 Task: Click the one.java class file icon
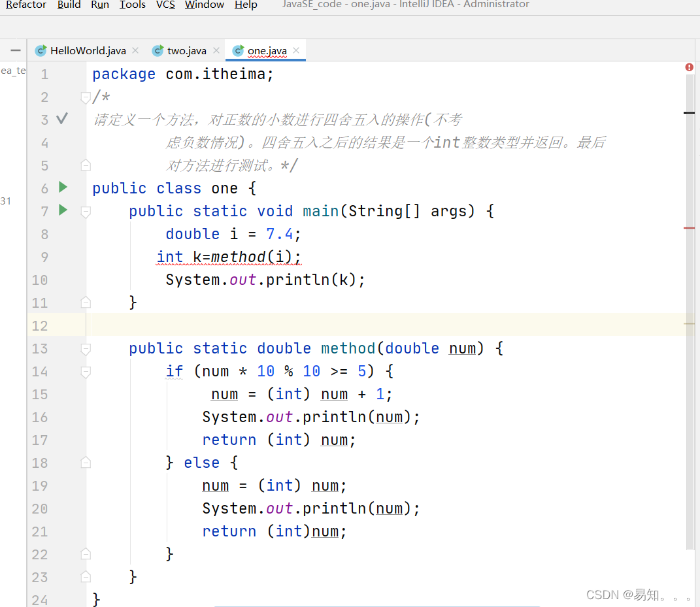[239, 50]
